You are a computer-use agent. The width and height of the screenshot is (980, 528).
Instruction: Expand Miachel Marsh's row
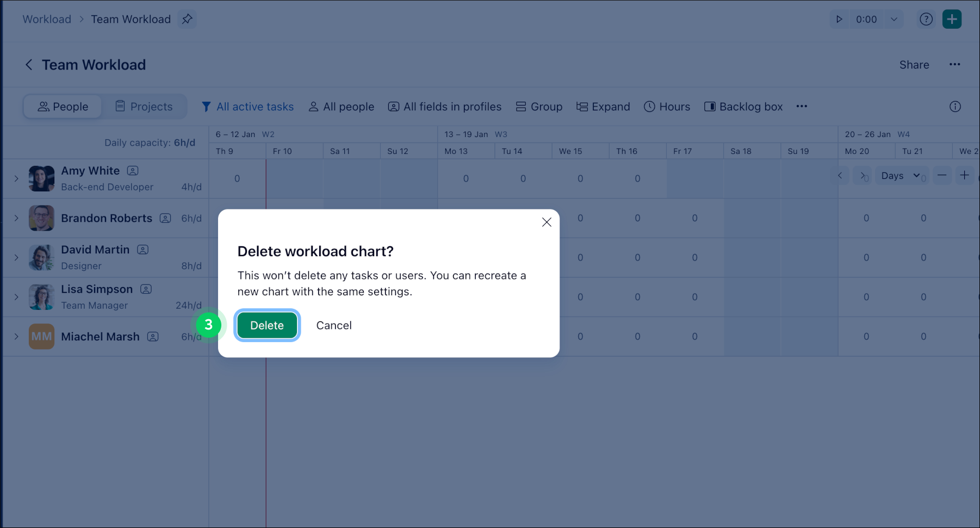point(16,337)
